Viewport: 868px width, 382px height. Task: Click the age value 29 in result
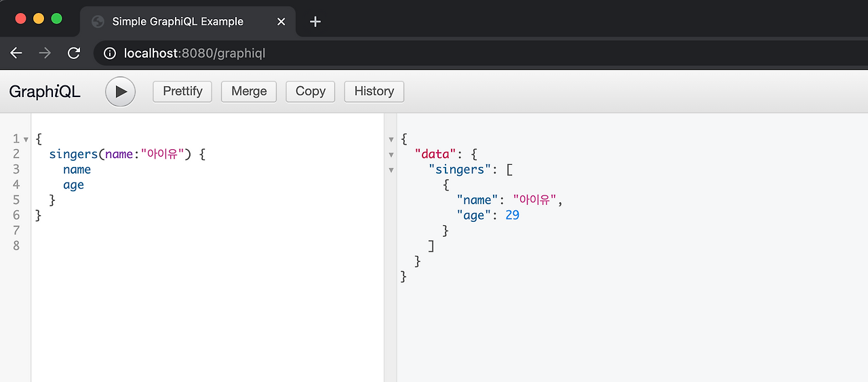pyautogui.click(x=513, y=216)
